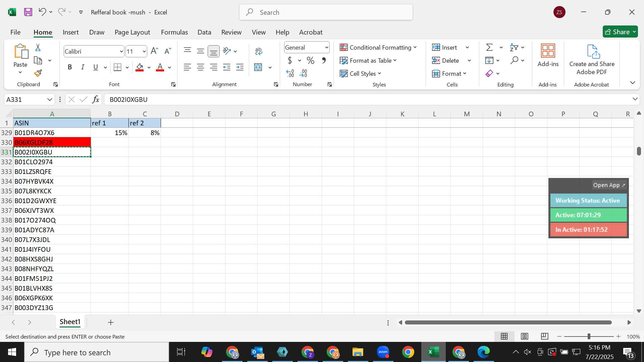
Task: Open Find and Select magnifier
Action: click(514, 60)
